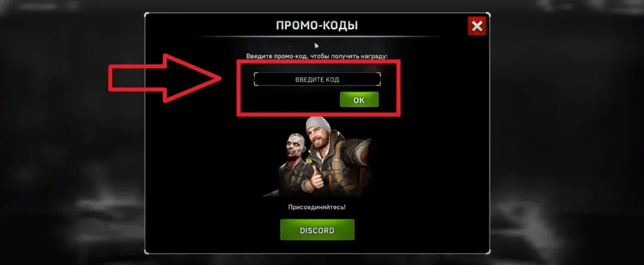
Task: Click the divider line under the title
Action: [x=317, y=37]
